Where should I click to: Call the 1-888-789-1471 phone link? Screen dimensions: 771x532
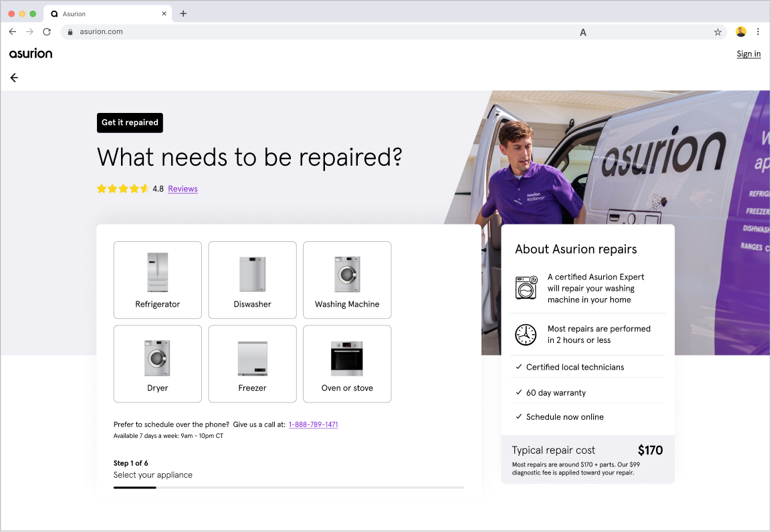tap(313, 424)
